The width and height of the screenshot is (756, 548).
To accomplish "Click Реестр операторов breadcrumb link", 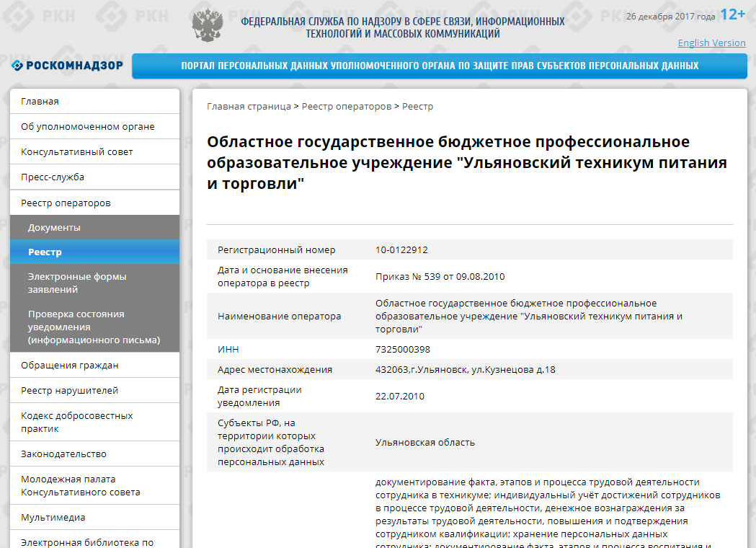I will pyautogui.click(x=346, y=107).
